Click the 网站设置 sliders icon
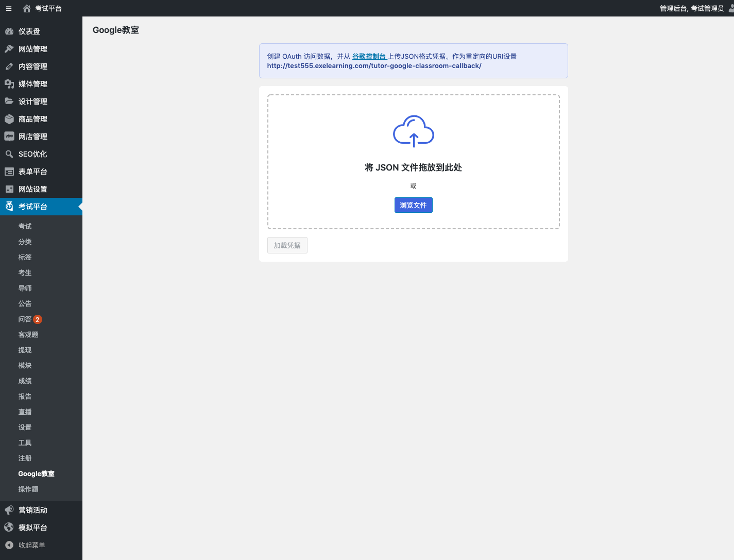 click(x=9, y=189)
